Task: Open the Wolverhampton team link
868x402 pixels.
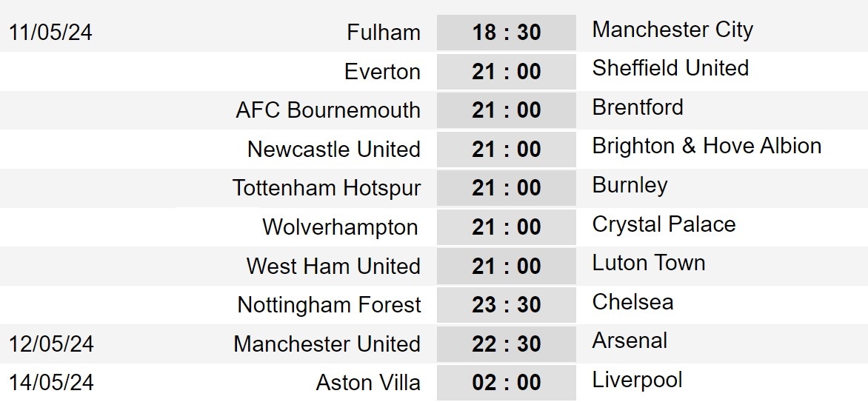Action: [340, 227]
